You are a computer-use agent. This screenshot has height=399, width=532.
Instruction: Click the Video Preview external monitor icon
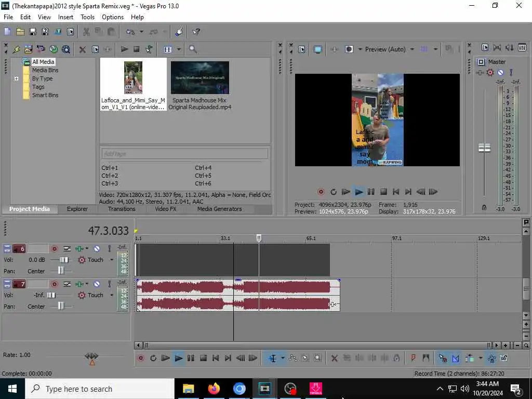click(x=317, y=49)
